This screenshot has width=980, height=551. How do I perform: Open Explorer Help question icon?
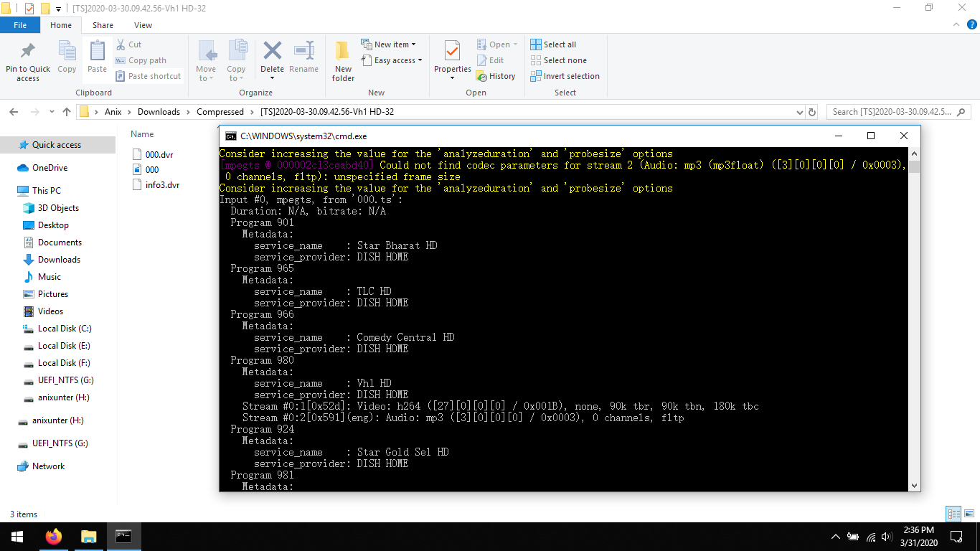click(x=971, y=25)
